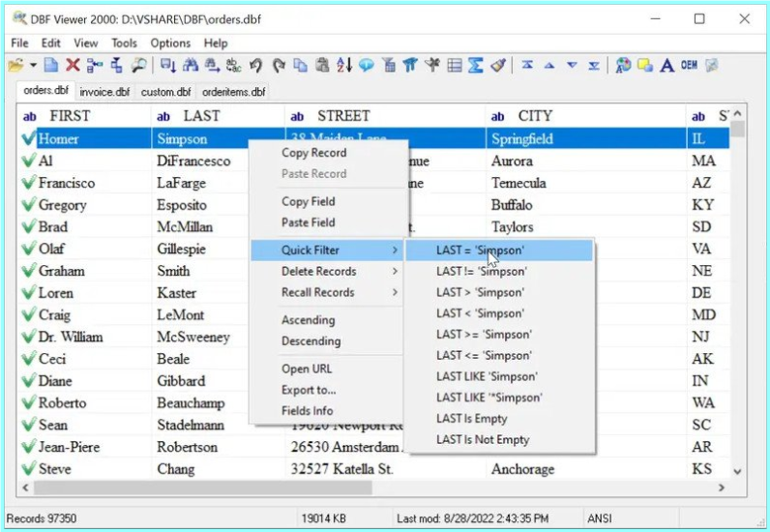Open the dropdown arrow beside open folder
Viewport: 770px width, 532px height.
[33, 65]
